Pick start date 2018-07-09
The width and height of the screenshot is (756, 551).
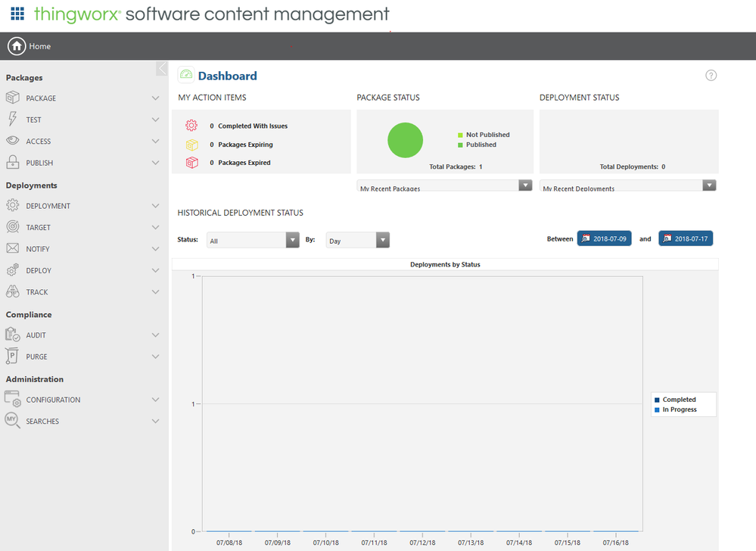604,238
